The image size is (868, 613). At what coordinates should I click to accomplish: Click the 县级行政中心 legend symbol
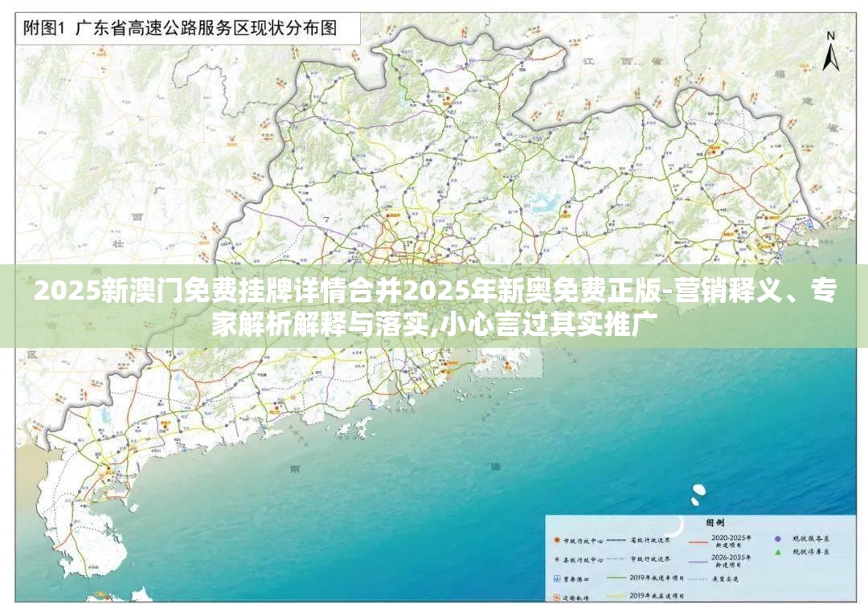click(x=557, y=559)
